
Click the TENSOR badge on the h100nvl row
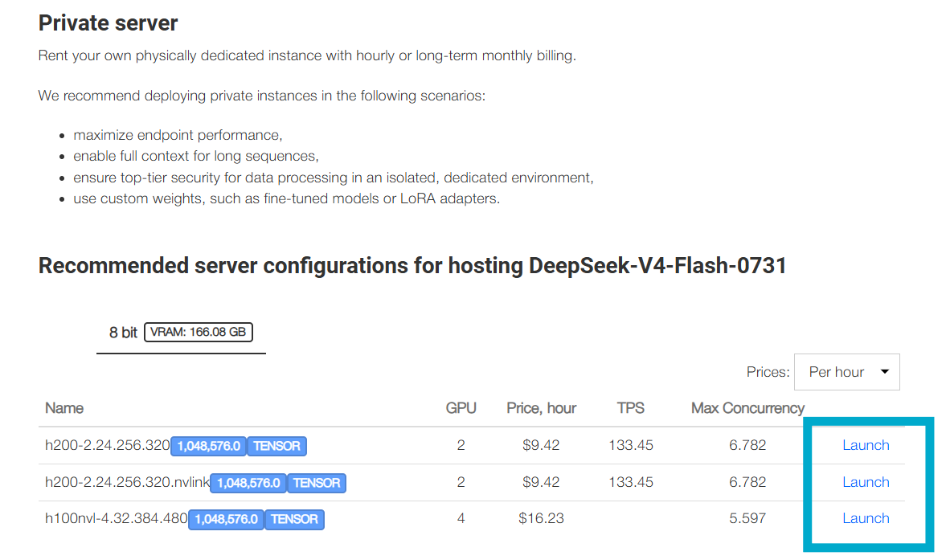click(294, 520)
